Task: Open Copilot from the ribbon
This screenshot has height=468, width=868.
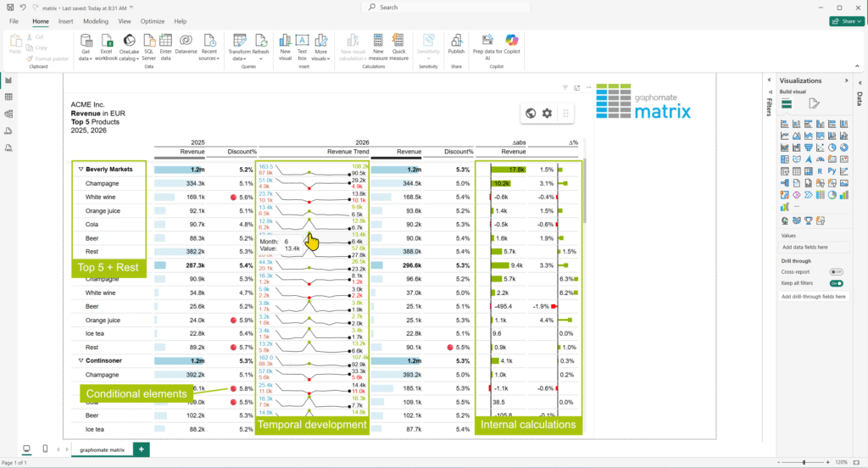Action: 512,44
